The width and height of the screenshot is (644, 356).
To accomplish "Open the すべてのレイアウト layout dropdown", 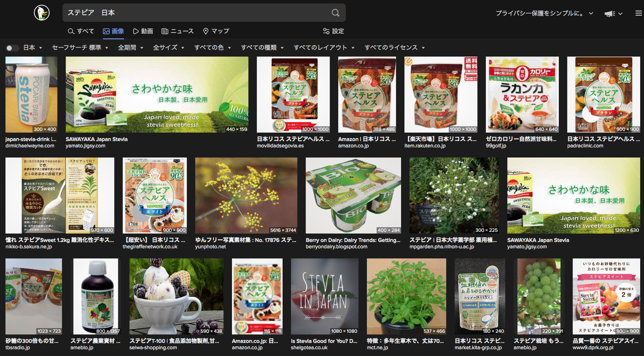I will [324, 48].
